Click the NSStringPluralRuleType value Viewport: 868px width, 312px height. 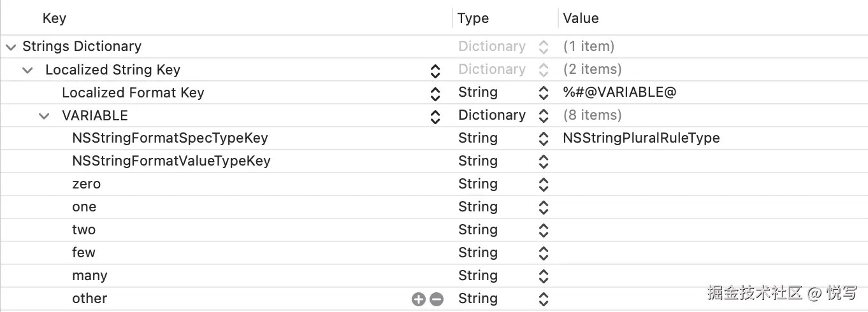[x=641, y=138]
